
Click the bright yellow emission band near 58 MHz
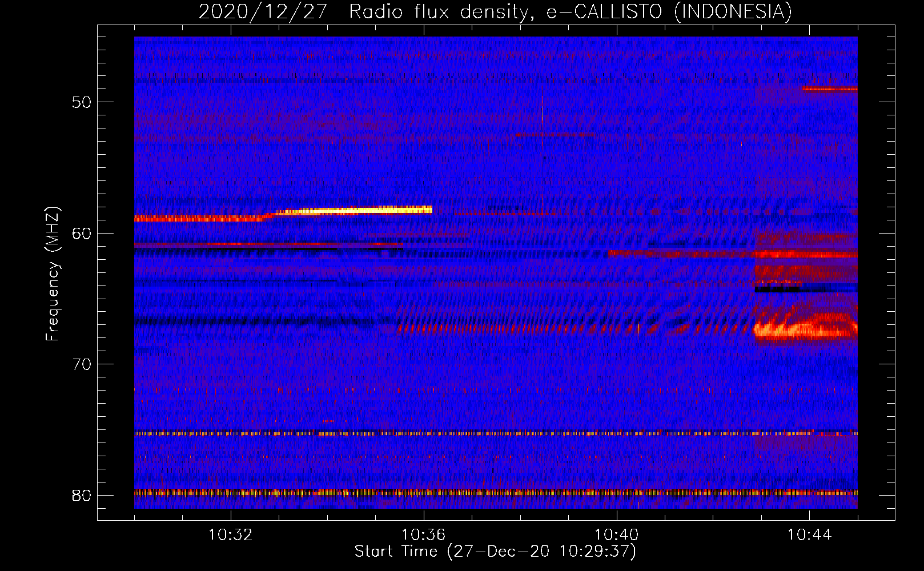tap(353, 210)
